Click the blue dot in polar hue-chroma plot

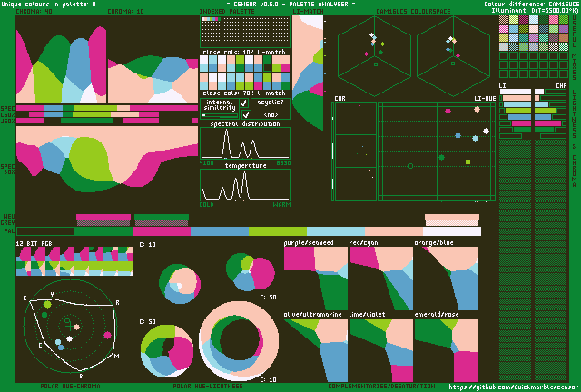61,348
